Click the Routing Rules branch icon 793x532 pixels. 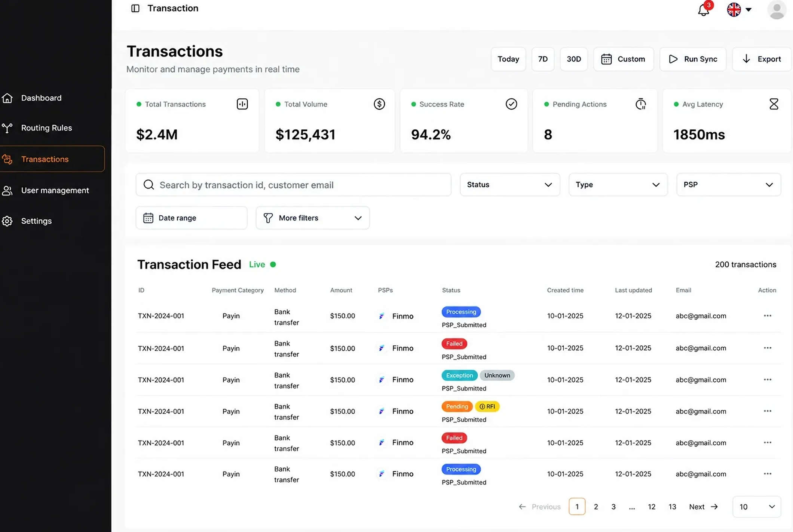coord(7,128)
